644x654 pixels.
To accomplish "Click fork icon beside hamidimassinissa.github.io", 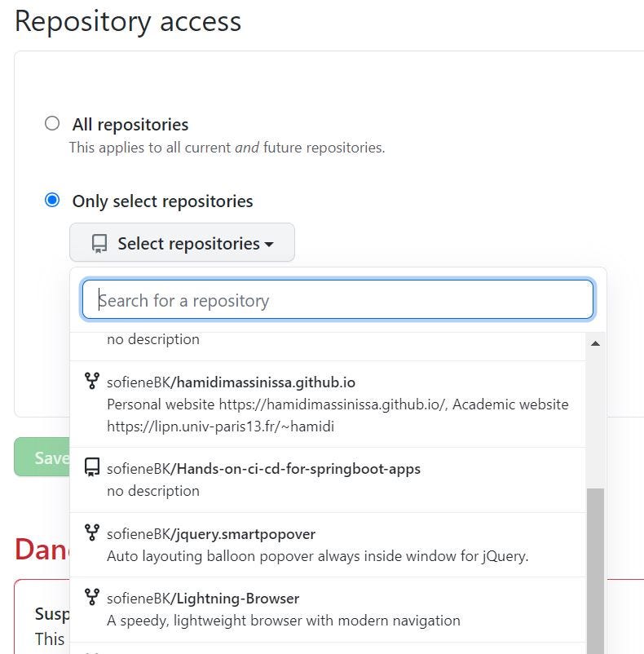I will pyautogui.click(x=92, y=381).
